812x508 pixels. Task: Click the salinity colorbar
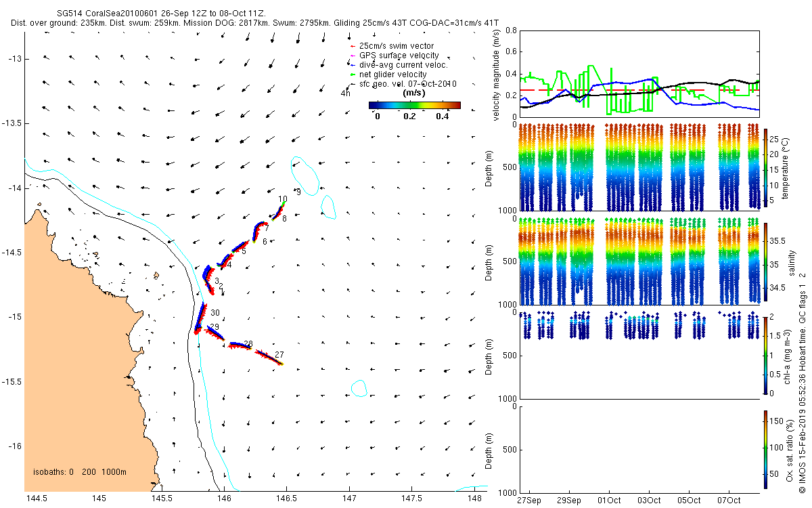coord(765,261)
